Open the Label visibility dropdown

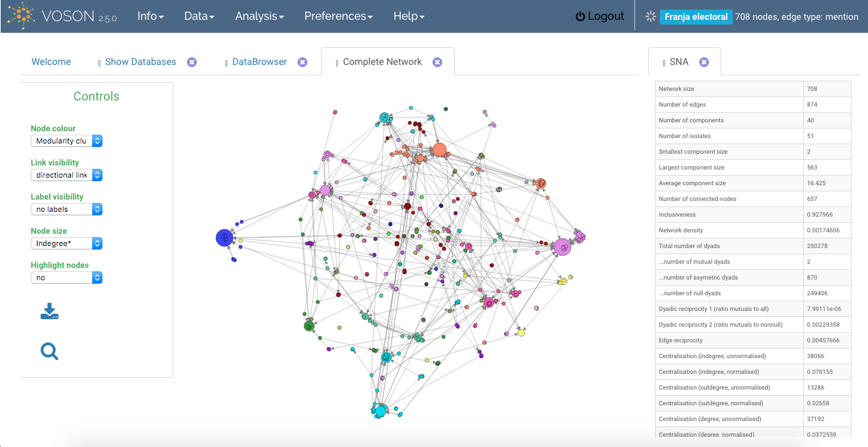pos(66,209)
